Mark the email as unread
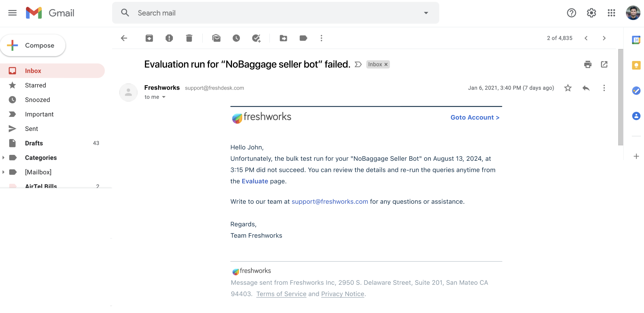The height and width of the screenshot is (313, 644). (x=216, y=38)
